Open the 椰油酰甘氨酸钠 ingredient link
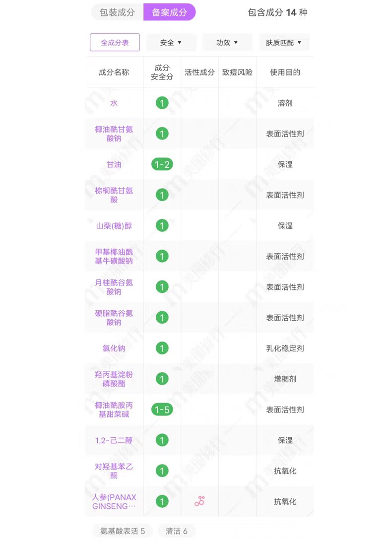 114,134
